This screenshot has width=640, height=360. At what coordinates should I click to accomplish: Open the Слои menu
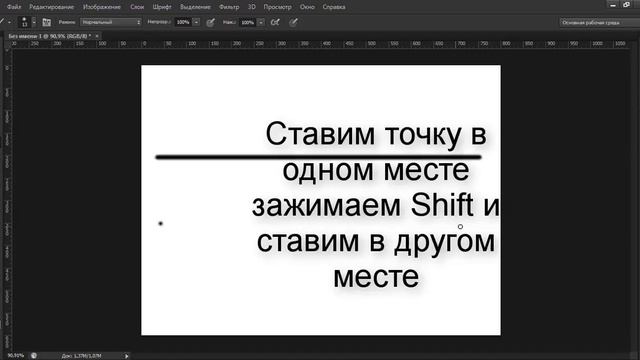coord(137,7)
